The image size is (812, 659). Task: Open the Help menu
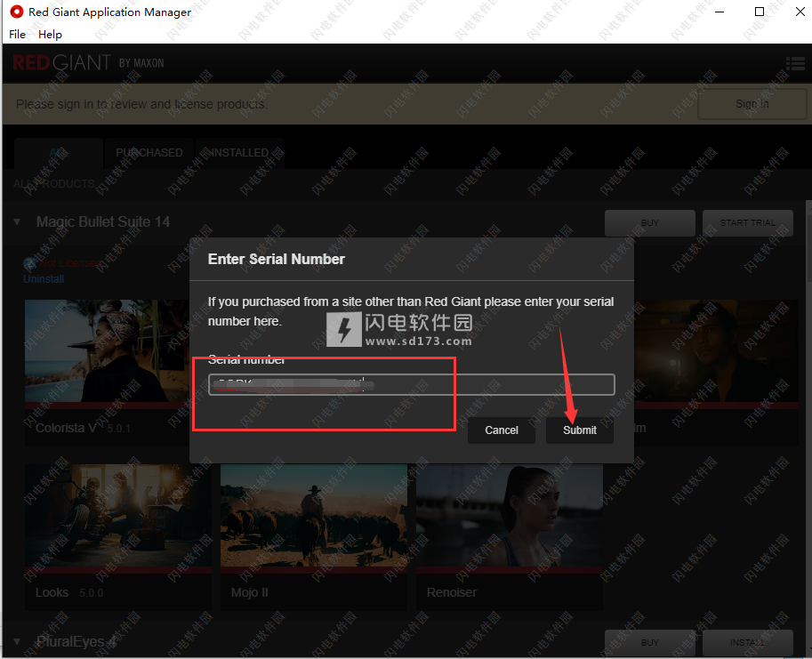click(50, 34)
